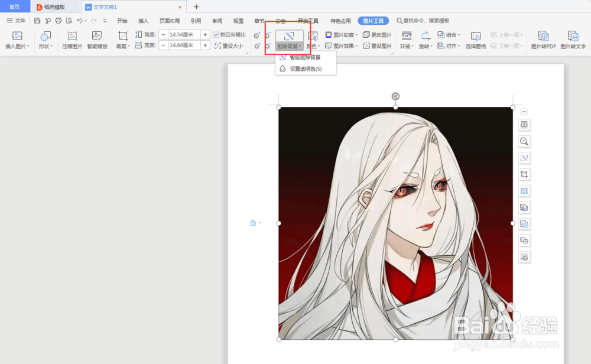Viewport: 591px width, 364px height.
Task: Open the Selection Pane (选择窗格)
Action: [475, 40]
